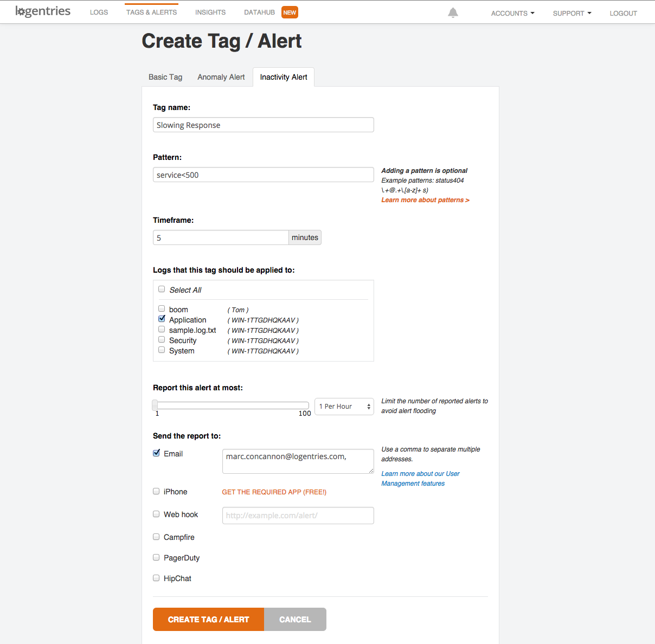This screenshot has height=644, width=655.
Task: Disable the Email report checkbox
Action: coord(157,453)
